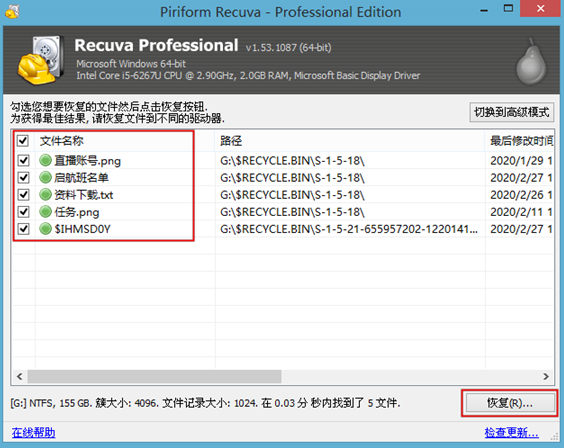This screenshot has width=564, height=448.
Task: Uncheck the 直播账号.png checkbox
Action: 24,160
